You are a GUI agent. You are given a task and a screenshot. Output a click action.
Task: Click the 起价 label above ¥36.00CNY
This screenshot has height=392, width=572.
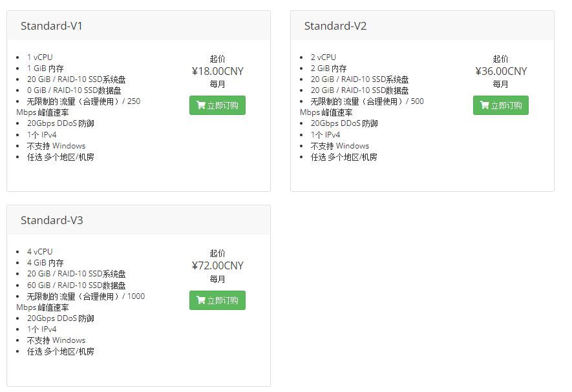coord(501,59)
